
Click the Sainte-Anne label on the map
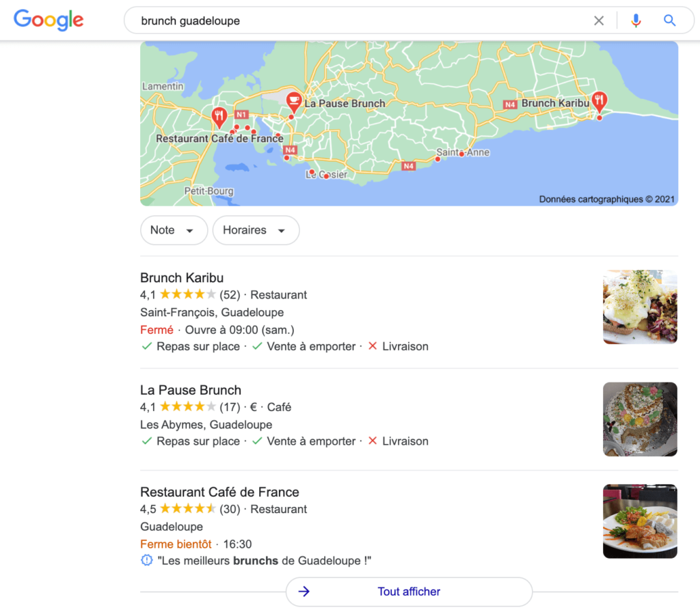point(463,152)
